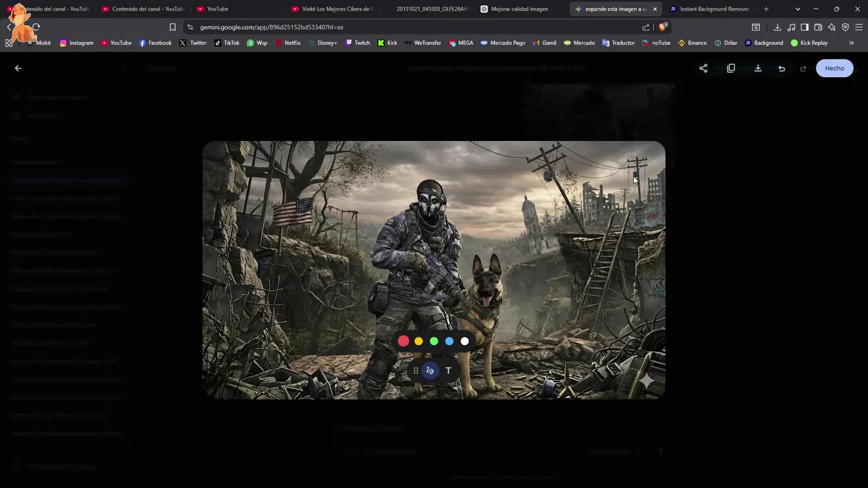Open the Binance bookmark
The height and width of the screenshot is (488, 868).
click(692, 43)
